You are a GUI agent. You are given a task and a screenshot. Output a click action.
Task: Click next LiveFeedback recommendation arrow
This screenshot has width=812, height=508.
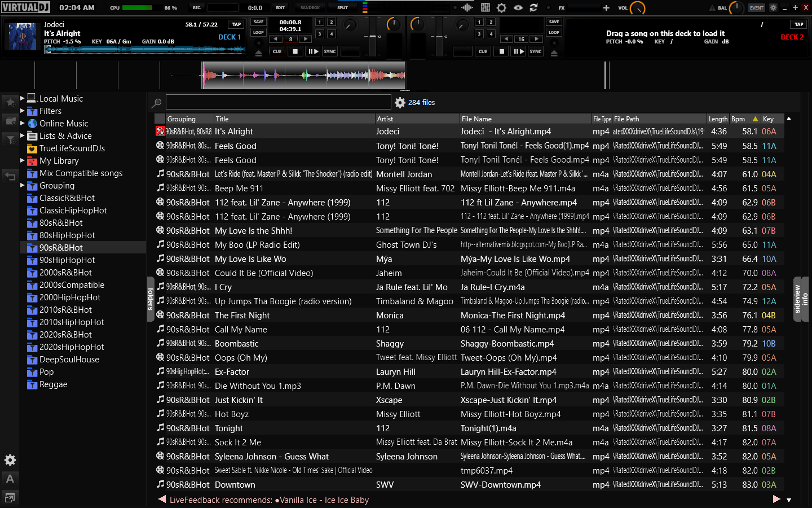776,500
